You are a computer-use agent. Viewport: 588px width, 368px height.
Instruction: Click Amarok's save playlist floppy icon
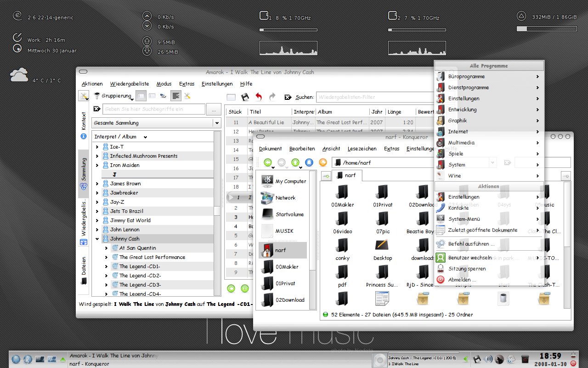pos(245,97)
